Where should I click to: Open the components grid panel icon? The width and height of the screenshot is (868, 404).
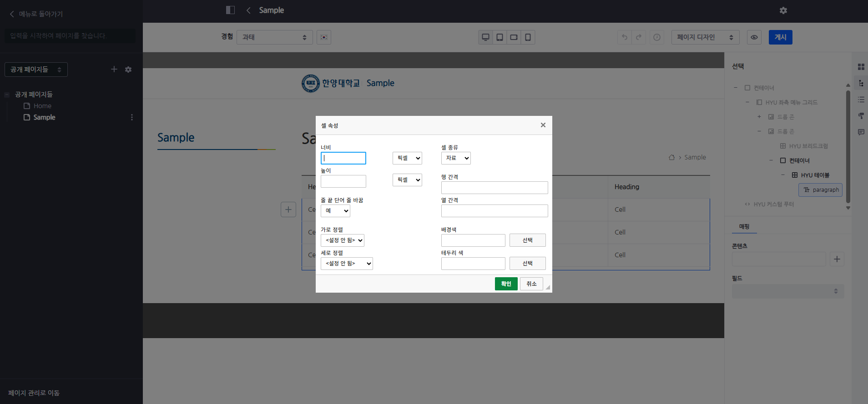tap(861, 67)
